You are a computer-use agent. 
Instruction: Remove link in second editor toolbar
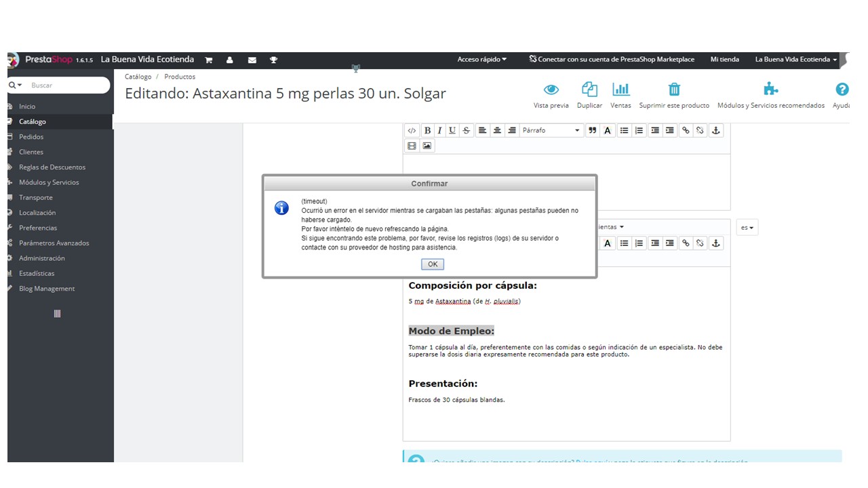[x=701, y=243]
